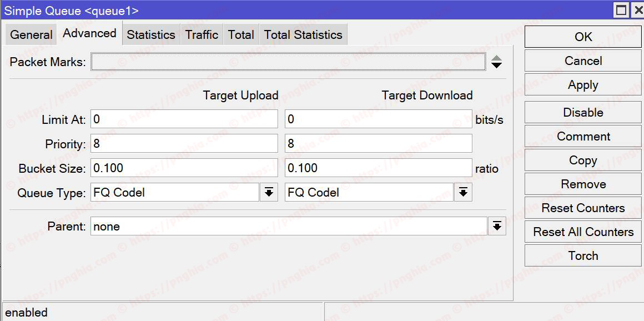
Task: Open the Parent dropdown arrow
Action: pos(497,227)
